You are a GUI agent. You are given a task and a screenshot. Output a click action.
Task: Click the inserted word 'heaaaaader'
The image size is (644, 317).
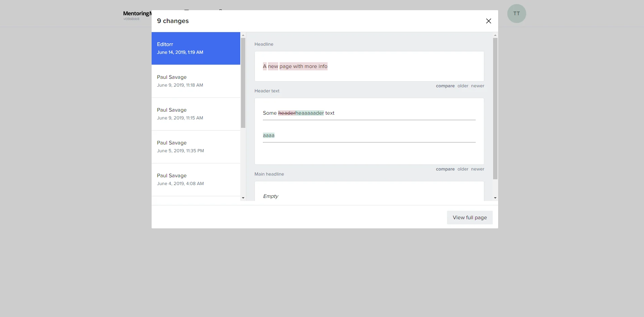[x=310, y=113]
